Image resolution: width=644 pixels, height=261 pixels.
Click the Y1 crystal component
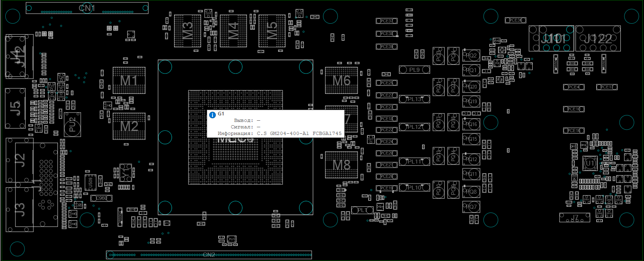126,172
